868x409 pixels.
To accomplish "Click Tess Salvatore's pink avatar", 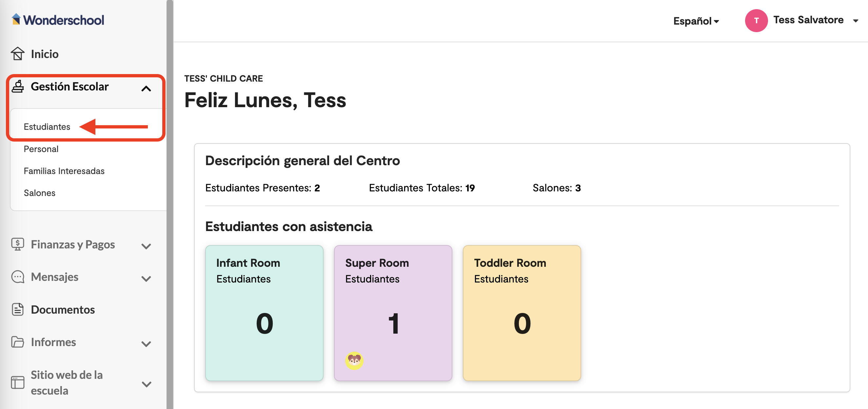I will (756, 21).
